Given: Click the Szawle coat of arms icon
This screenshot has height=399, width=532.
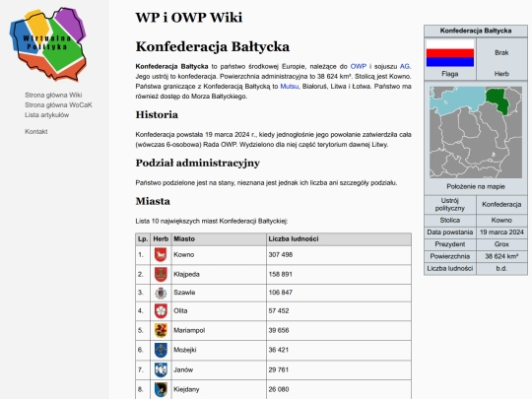Looking at the screenshot, I should 161,293.
